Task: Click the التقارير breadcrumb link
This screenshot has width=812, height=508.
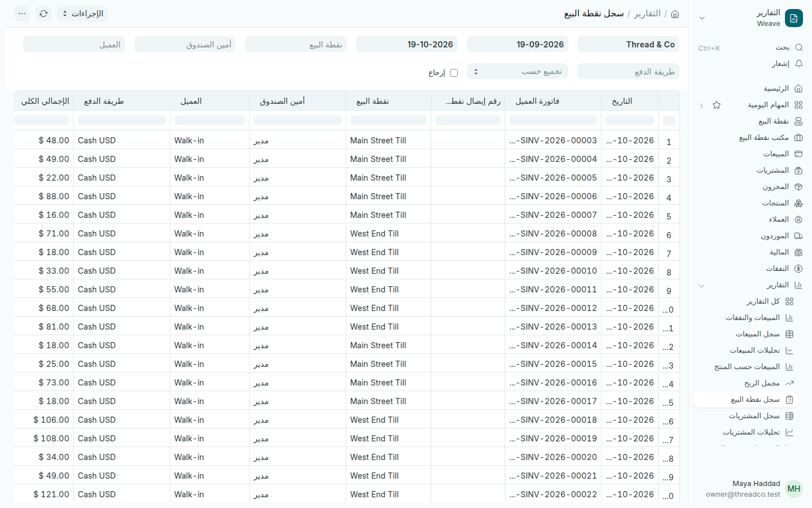Action: (x=647, y=14)
